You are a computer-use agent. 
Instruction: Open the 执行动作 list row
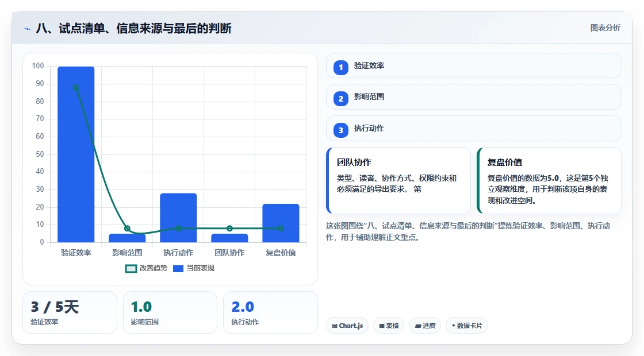click(474, 129)
